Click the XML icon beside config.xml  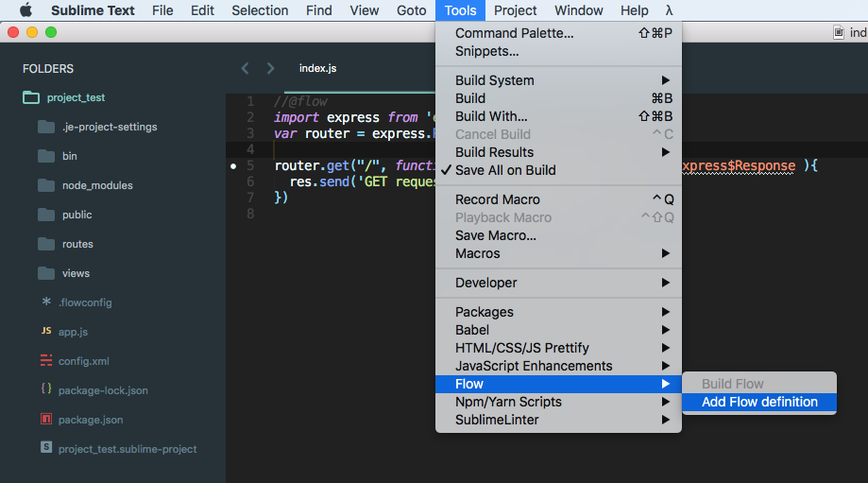click(46, 360)
